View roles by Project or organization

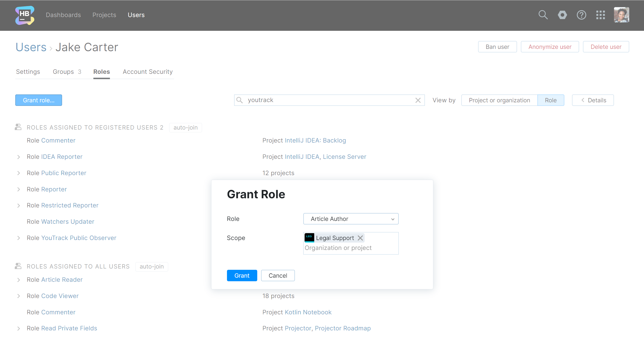(x=499, y=100)
